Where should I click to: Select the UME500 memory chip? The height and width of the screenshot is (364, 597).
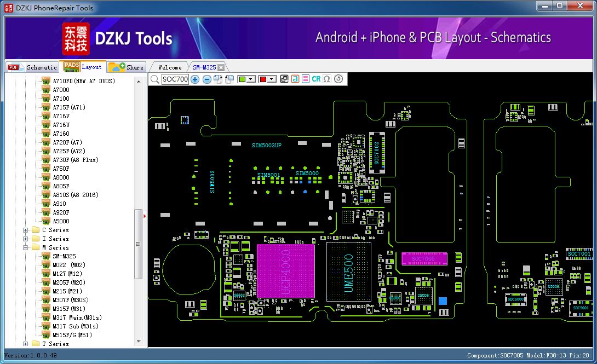point(349,272)
